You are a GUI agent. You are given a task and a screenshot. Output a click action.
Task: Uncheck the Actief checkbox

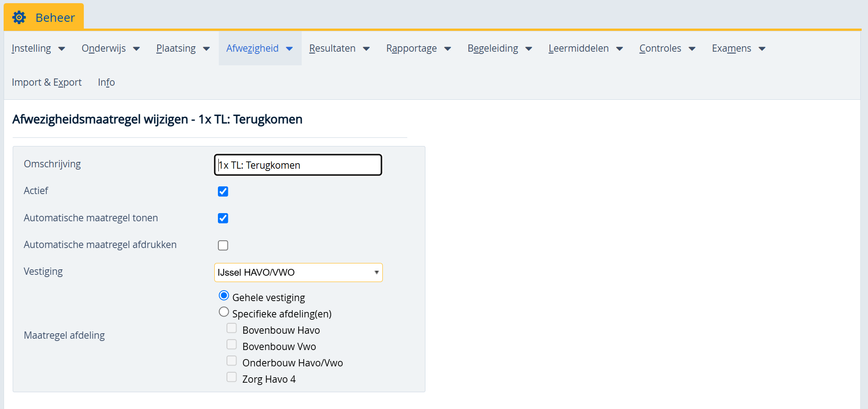(223, 191)
